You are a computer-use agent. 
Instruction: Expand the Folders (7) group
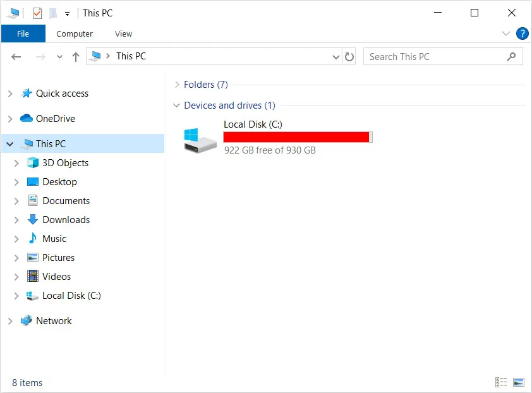click(x=176, y=85)
